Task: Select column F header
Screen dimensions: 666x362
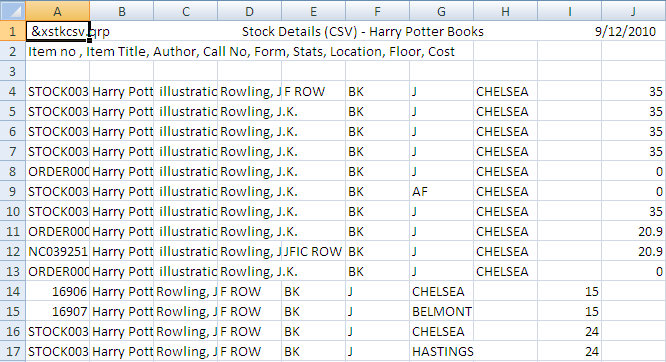Action: click(x=377, y=11)
